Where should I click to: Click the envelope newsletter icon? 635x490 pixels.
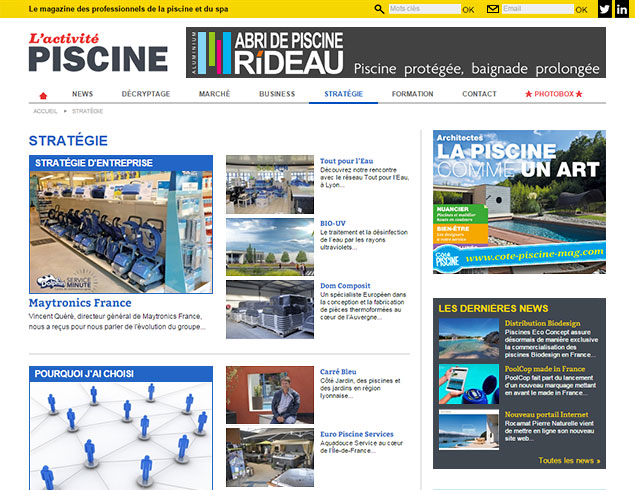click(492, 9)
